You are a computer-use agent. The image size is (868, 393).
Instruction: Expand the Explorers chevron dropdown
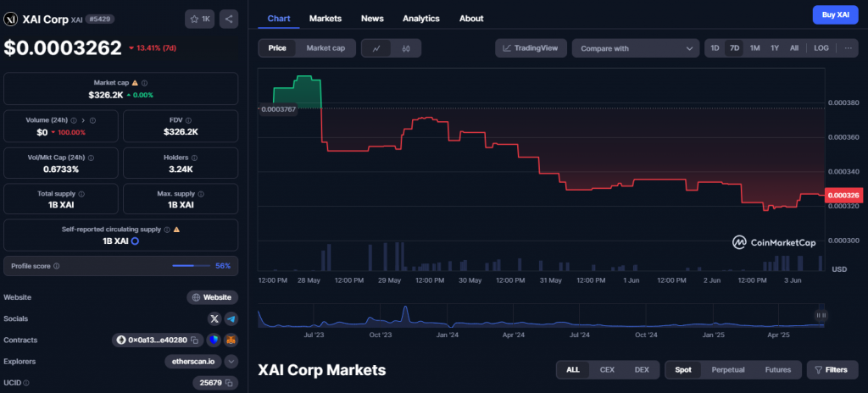point(231,362)
